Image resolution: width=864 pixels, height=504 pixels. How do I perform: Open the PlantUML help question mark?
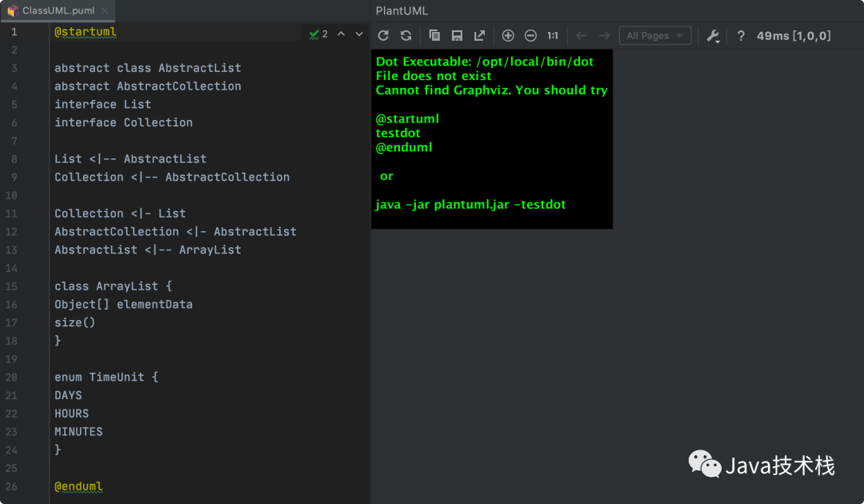point(741,36)
